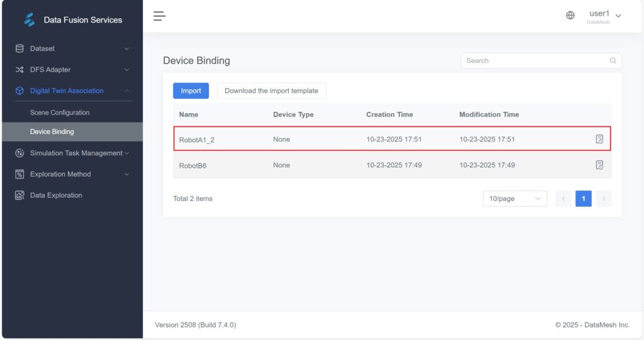Open the binding details icon for RobotB6
The height and width of the screenshot is (340, 644).
pyautogui.click(x=599, y=165)
